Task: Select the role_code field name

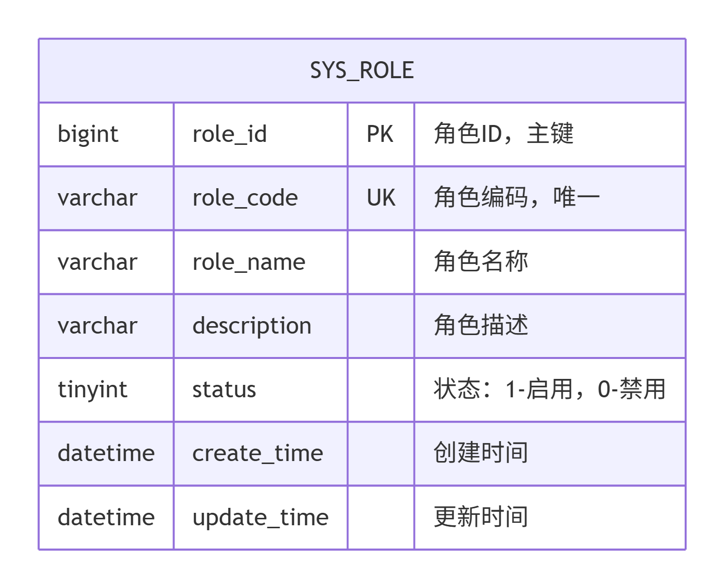Action: coord(245,198)
